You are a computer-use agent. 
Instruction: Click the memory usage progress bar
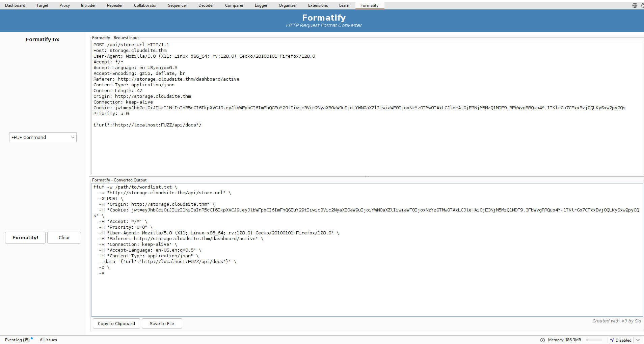pyautogui.click(x=594, y=340)
